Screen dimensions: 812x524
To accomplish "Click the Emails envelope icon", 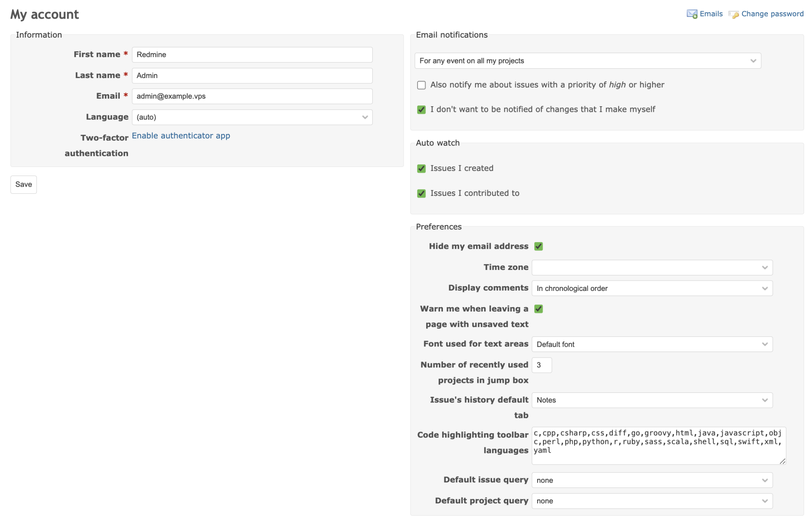I will (691, 13).
